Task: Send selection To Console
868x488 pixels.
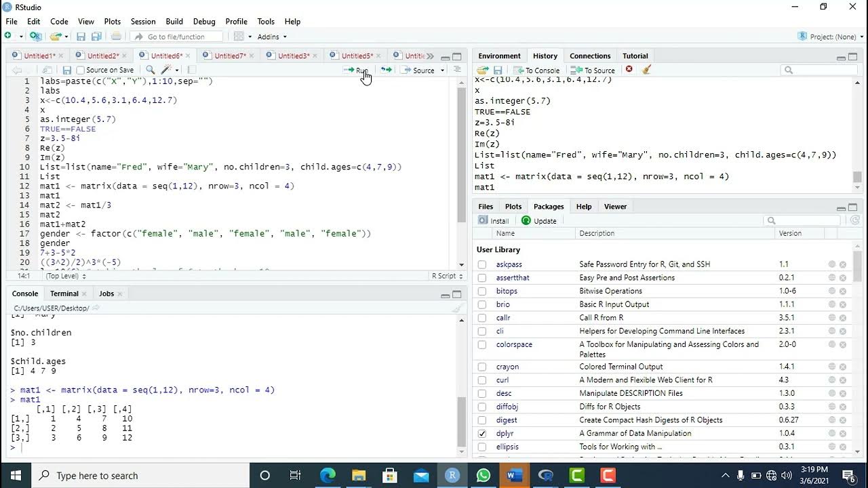Action: coord(536,70)
